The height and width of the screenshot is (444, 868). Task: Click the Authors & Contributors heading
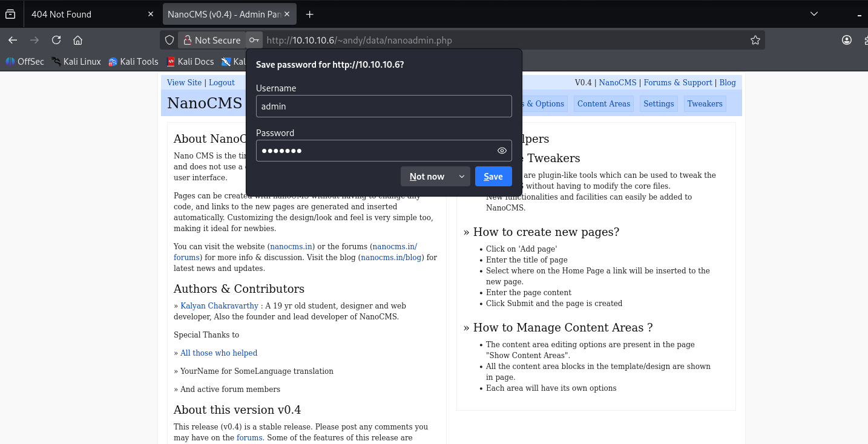click(x=239, y=289)
